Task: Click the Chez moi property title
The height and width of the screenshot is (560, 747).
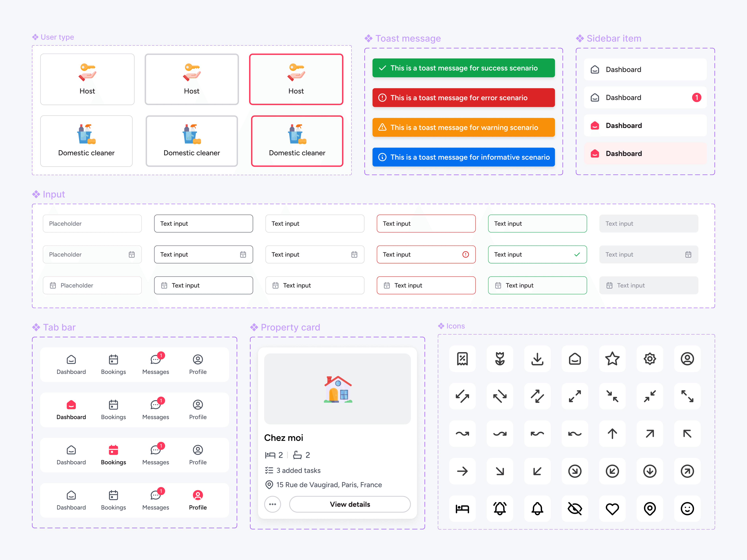Action: point(284,438)
